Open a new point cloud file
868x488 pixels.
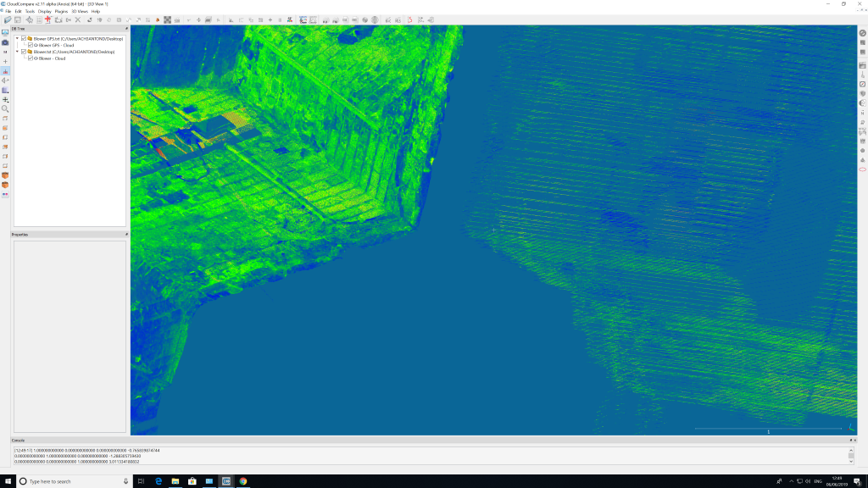tap(8, 18)
